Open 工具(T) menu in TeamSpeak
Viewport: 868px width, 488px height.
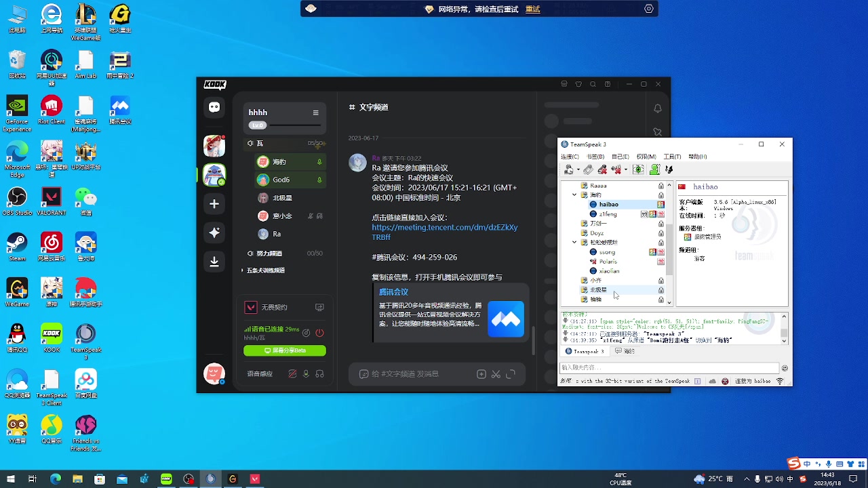(x=672, y=157)
